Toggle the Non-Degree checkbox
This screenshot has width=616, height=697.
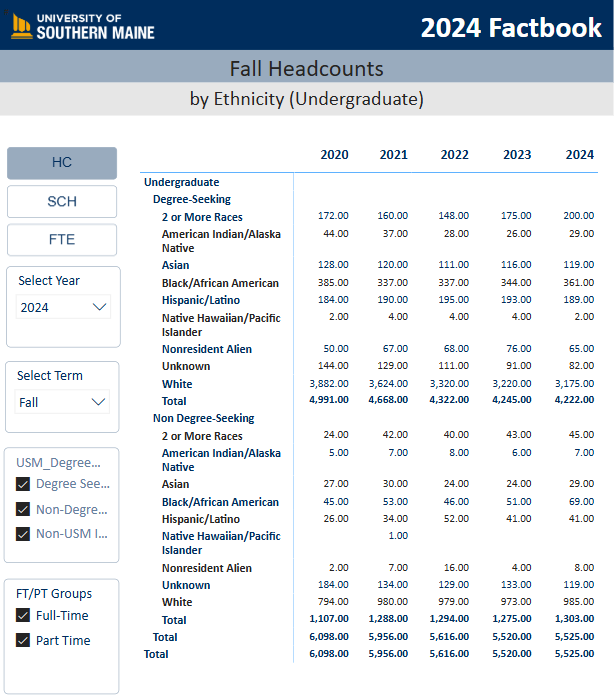click(23, 509)
